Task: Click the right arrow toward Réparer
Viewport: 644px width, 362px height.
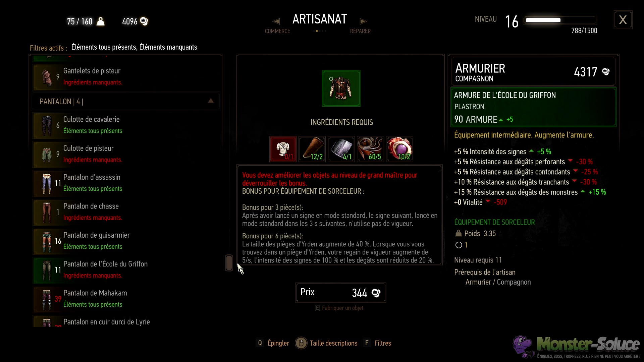Action: pyautogui.click(x=363, y=21)
